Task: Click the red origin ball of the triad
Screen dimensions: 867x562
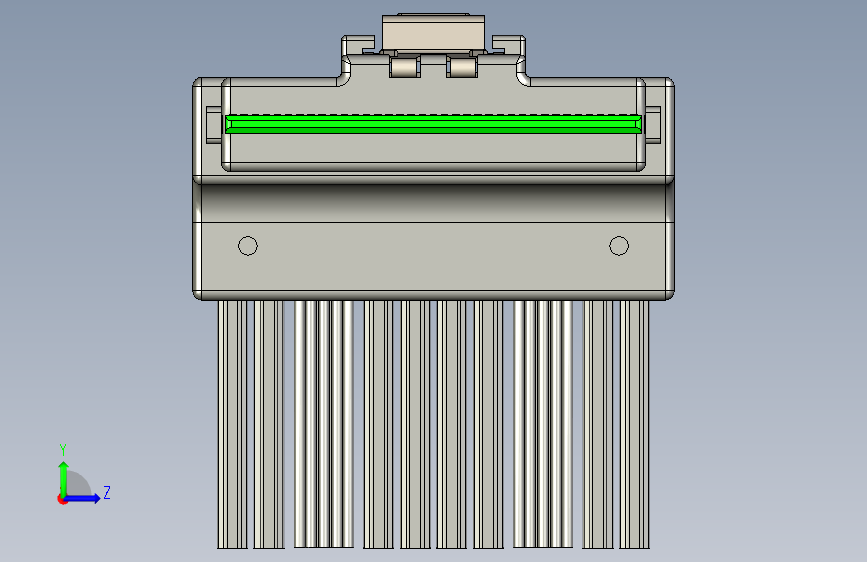Action: coord(62,500)
